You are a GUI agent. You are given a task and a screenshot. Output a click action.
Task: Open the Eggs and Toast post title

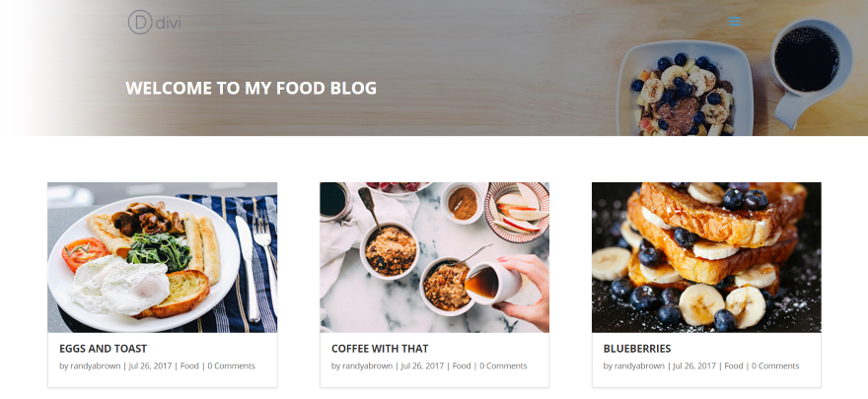(103, 349)
